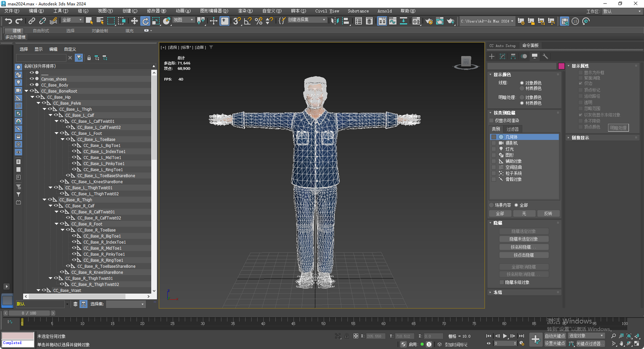Screen dimensions: 644x349
Task: Toggle the Percent Snap icon
Action: click(x=258, y=21)
